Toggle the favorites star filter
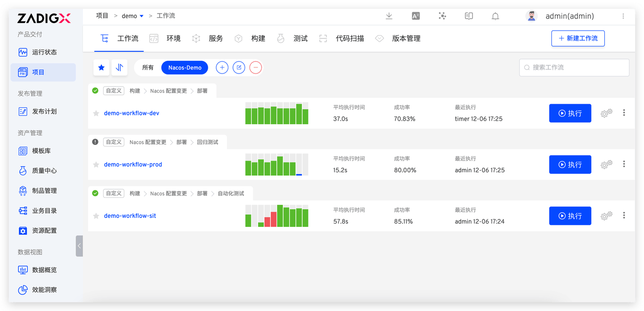Viewport: 644px width, 311px height. pyautogui.click(x=101, y=67)
